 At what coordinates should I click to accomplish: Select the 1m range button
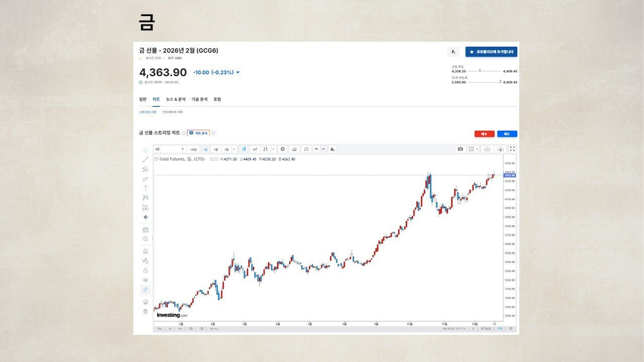pos(180,329)
